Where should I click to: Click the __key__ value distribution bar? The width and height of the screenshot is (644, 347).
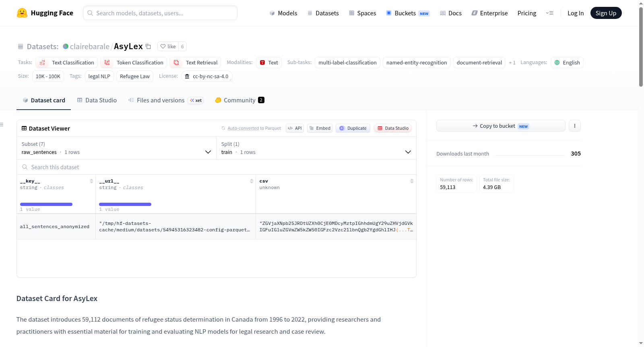pyautogui.click(x=46, y=204)
